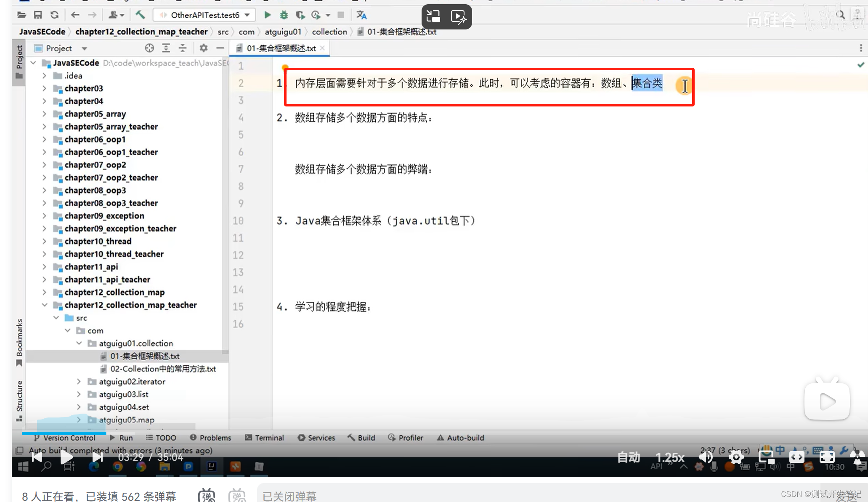The height and width of the screenshot is (502, 868).
Task: Navigate Back with the left arrow icon
Action: pyautogui.click(x=75, y=15)
